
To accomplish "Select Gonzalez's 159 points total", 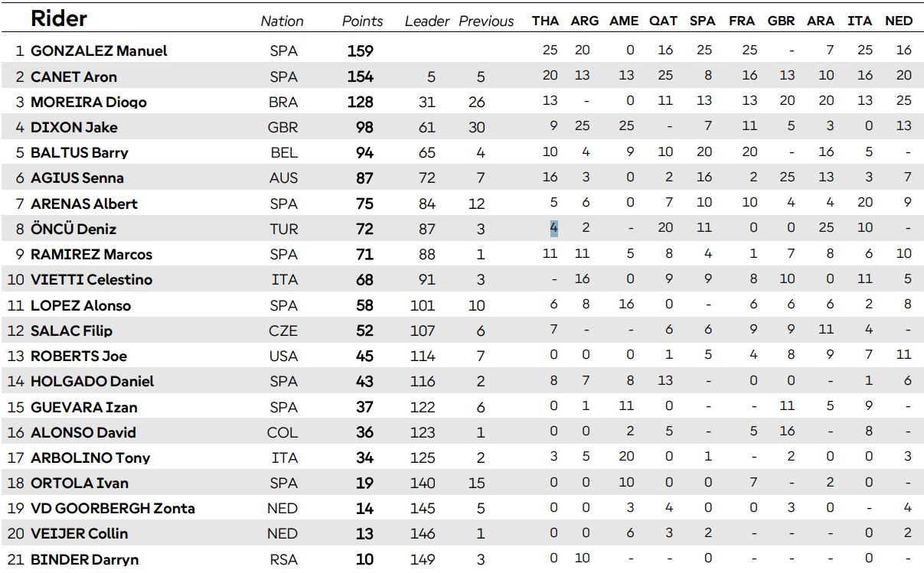I will point(360,51).
